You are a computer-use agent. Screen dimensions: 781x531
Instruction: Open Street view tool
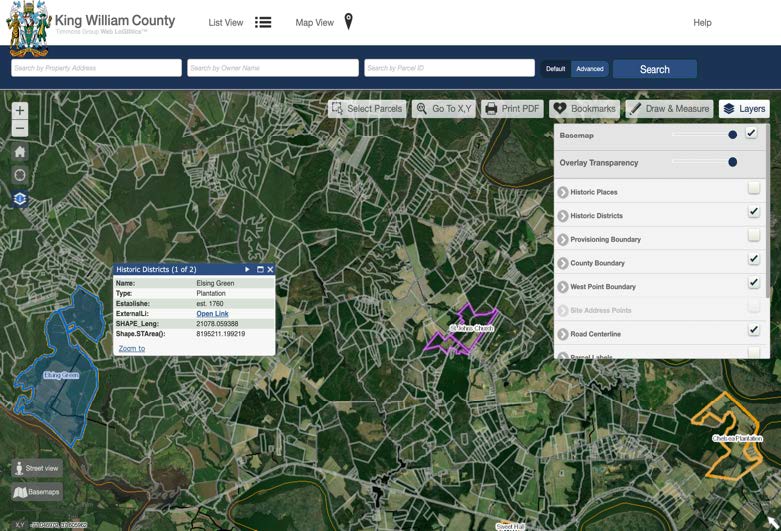click(36, 468)
